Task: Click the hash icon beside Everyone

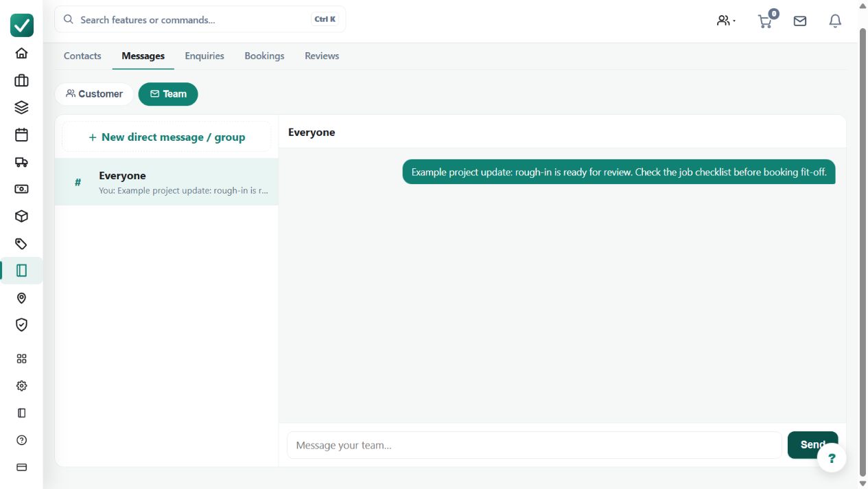Action: (x=78, y=183)
